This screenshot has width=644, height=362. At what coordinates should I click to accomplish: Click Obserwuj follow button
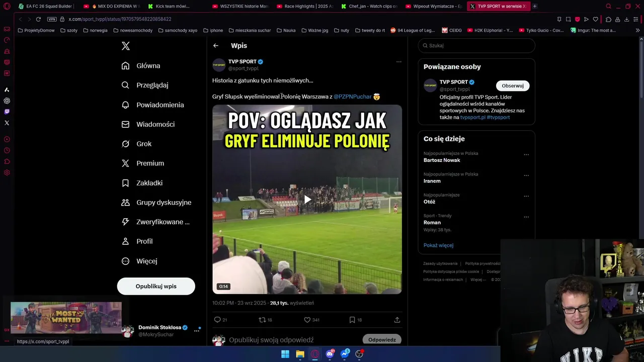point(513,85)
